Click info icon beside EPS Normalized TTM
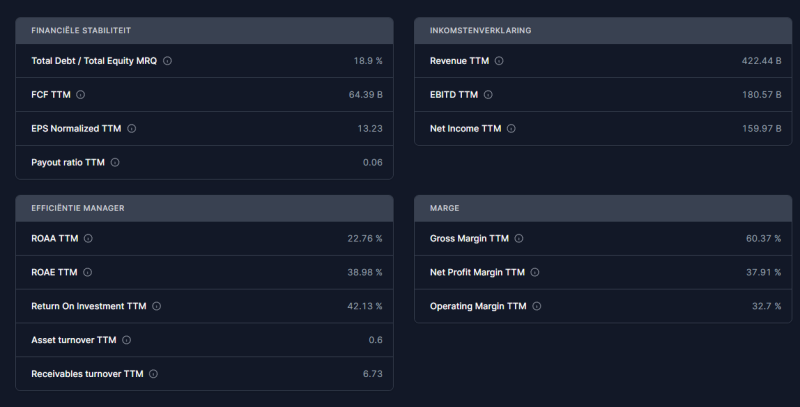Viewport: 800px width, 407px height. pos(132,129)
